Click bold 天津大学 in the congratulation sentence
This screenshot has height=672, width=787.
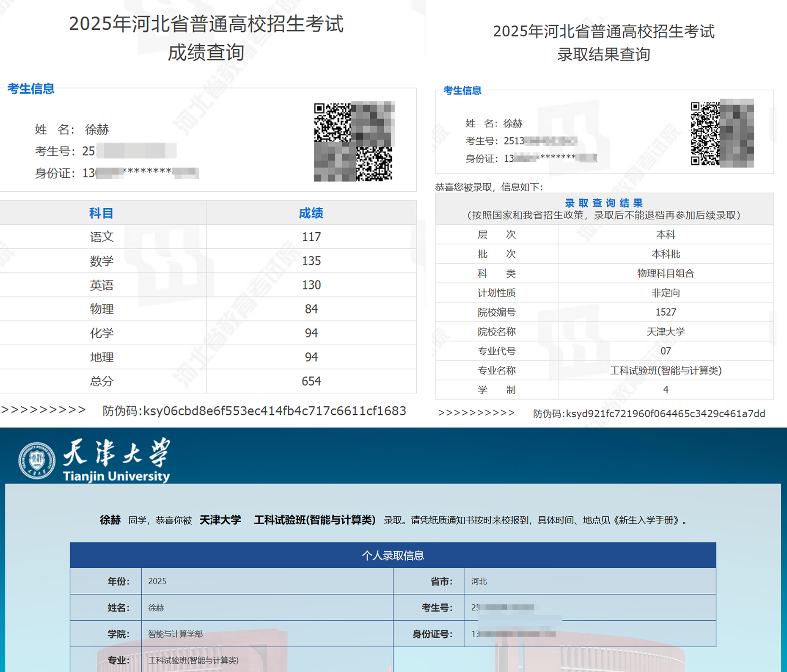coord(220,520)
